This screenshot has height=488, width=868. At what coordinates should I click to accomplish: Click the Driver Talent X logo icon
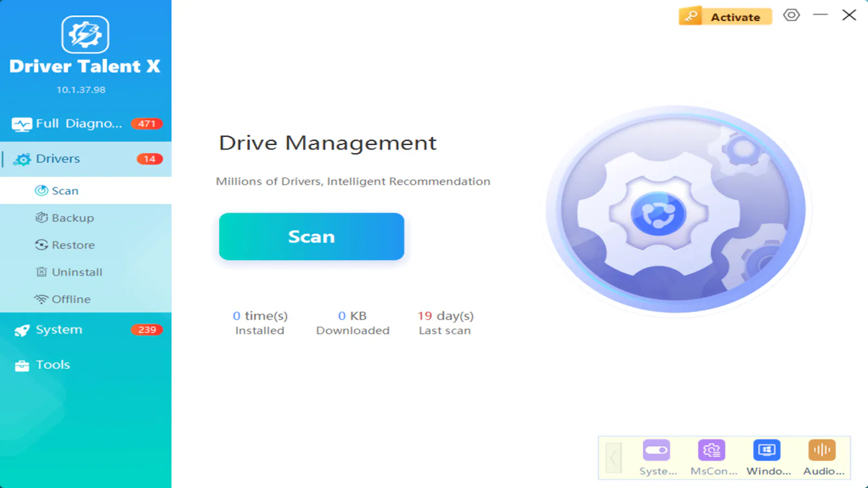click(x=85, y=34)
